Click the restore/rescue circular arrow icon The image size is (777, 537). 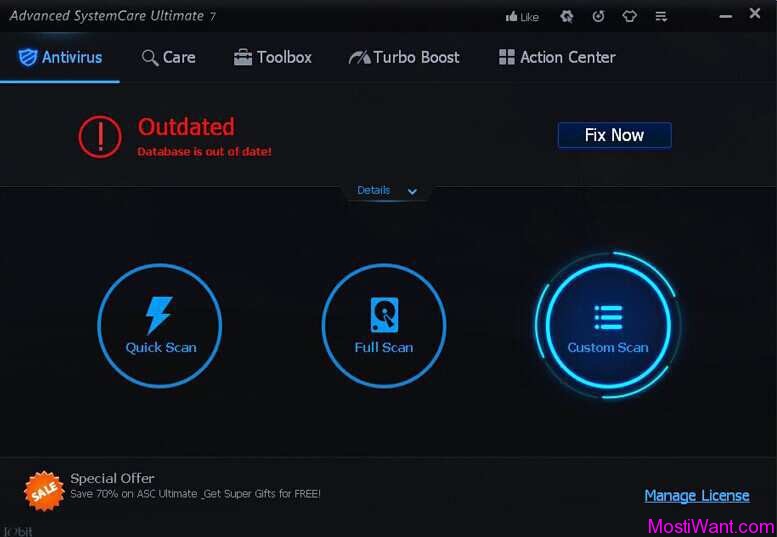tap(598, 16)
